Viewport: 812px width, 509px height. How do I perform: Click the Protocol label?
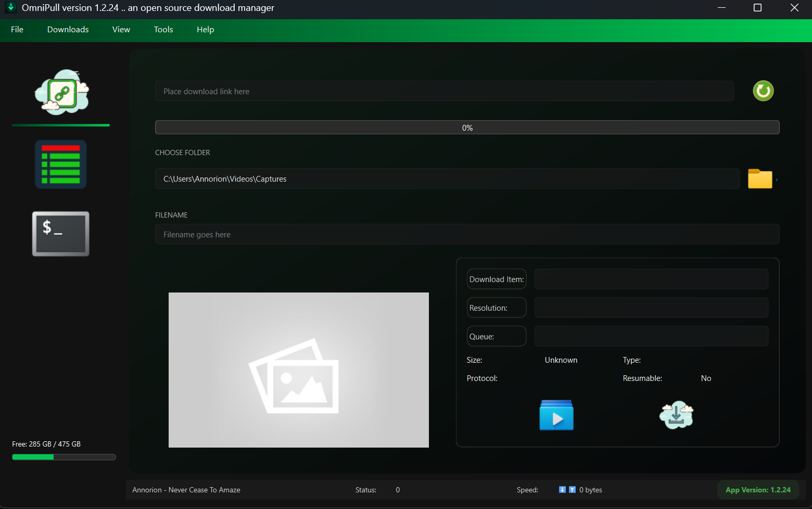(482, 378)
